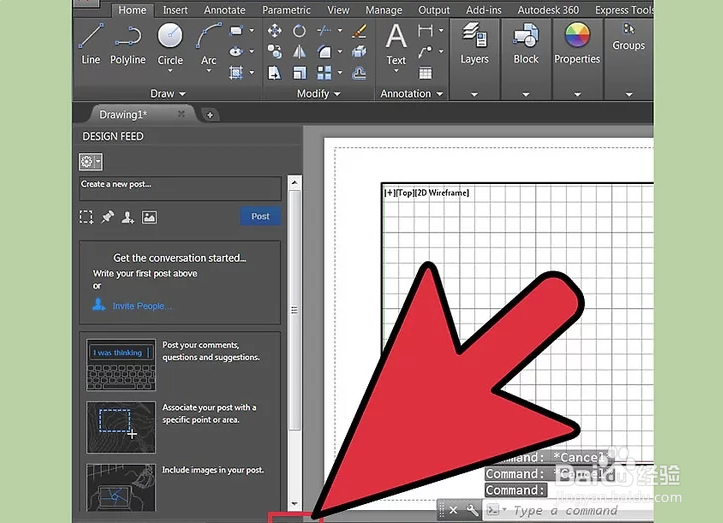Click the Ellipse draw icon
723x523 pixels.
coord(236,51)
